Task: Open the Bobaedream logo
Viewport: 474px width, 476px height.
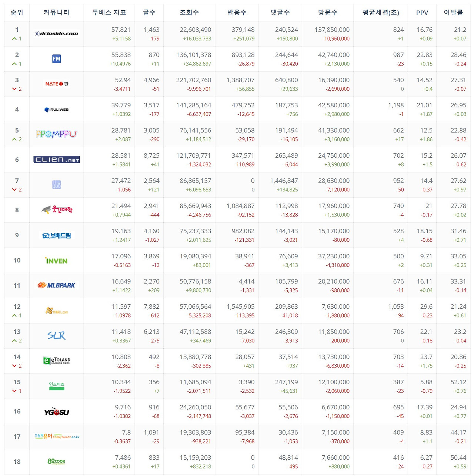Action: tap(56, 235)
